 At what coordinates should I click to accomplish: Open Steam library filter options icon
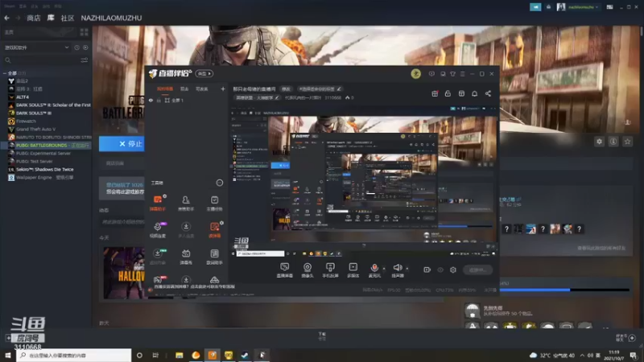point(85,60)
